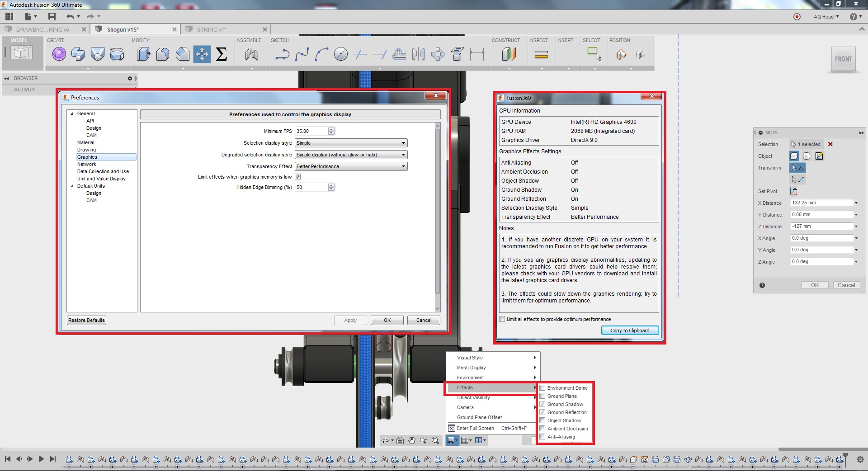
Task: Open the Transparency Effect dropdown
Action: pos(351,166)
